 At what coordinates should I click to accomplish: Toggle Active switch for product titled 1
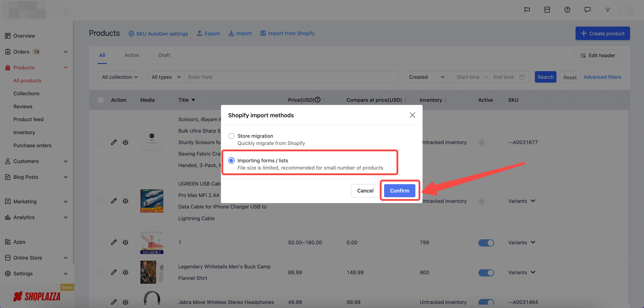(x=486, y=243)
